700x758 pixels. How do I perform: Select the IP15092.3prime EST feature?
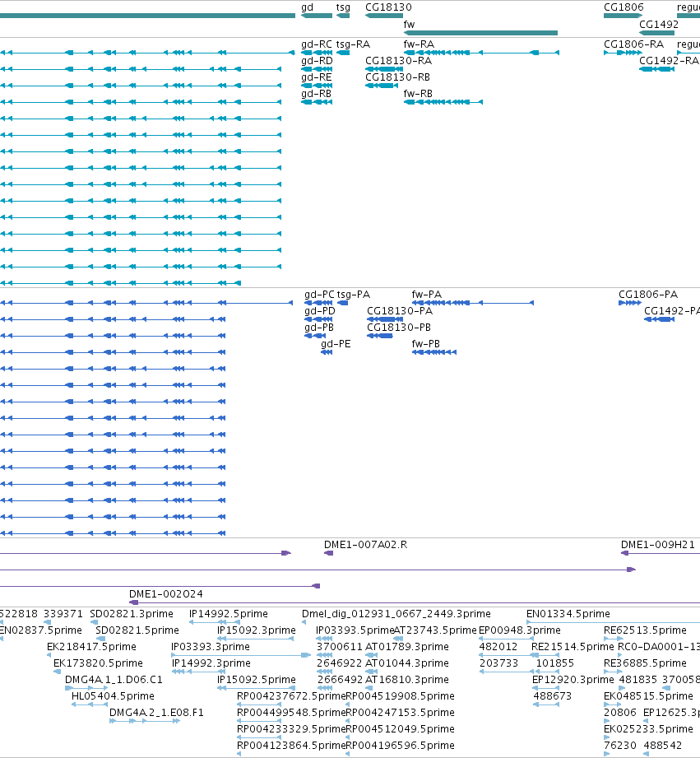point(255,639)
